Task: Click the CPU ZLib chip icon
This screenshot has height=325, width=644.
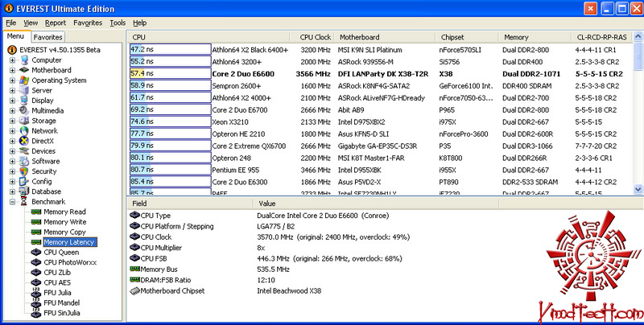Action: coord(36,273)
